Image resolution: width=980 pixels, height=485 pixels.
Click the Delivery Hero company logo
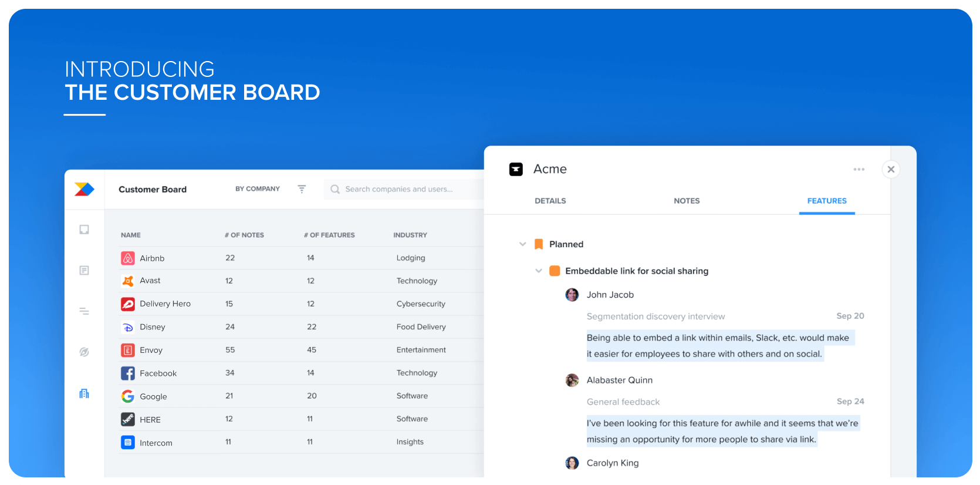[x=128, y=304]
